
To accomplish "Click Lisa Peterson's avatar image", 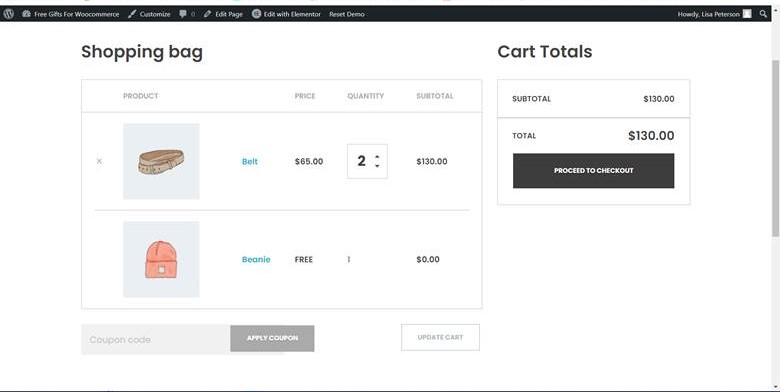I will [747, 14].
